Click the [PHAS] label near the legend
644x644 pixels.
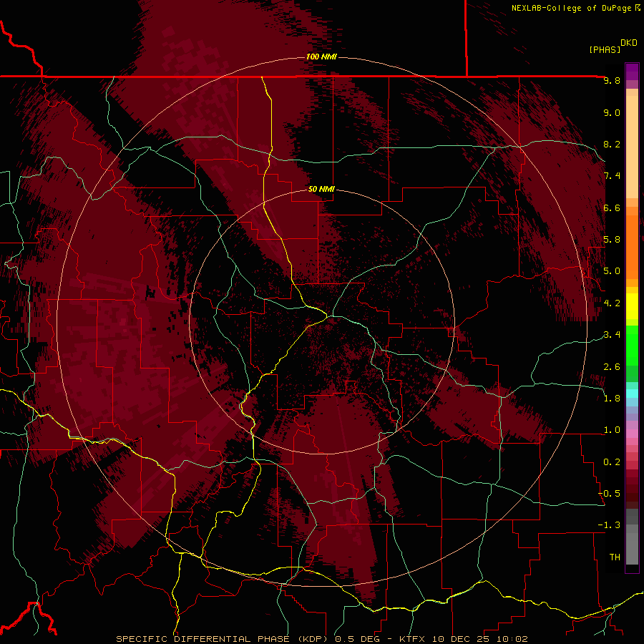605,49
